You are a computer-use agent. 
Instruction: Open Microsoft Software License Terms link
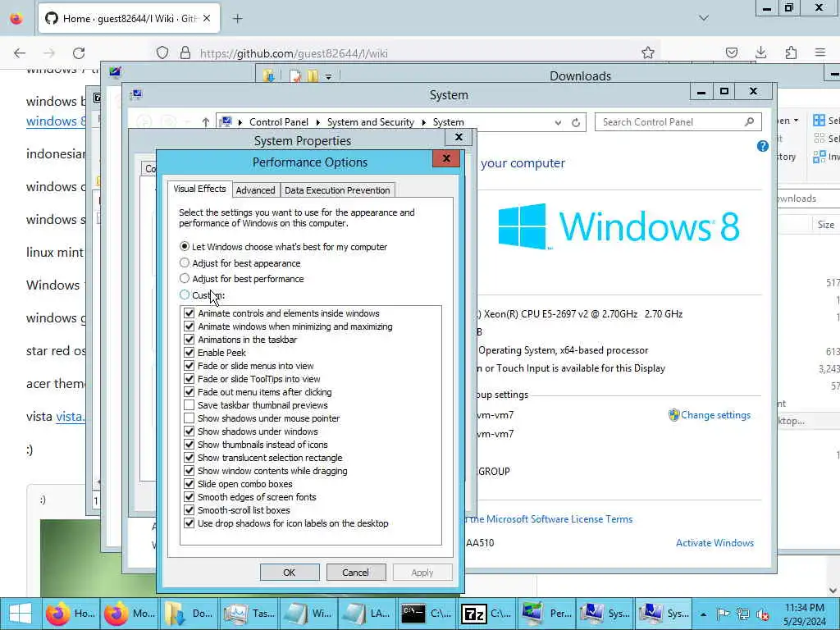[x=552, y=519]
